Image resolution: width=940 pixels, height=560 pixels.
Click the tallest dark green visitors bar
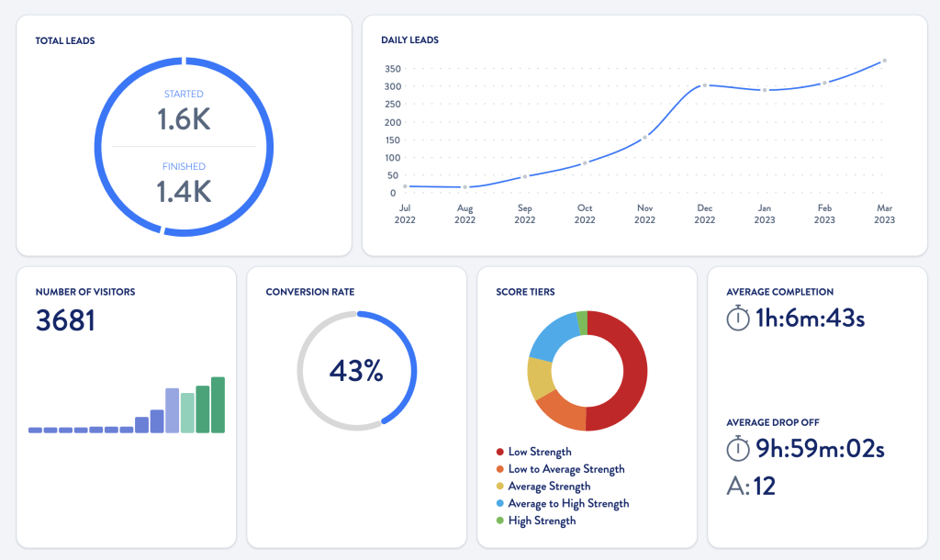(218, 405)
